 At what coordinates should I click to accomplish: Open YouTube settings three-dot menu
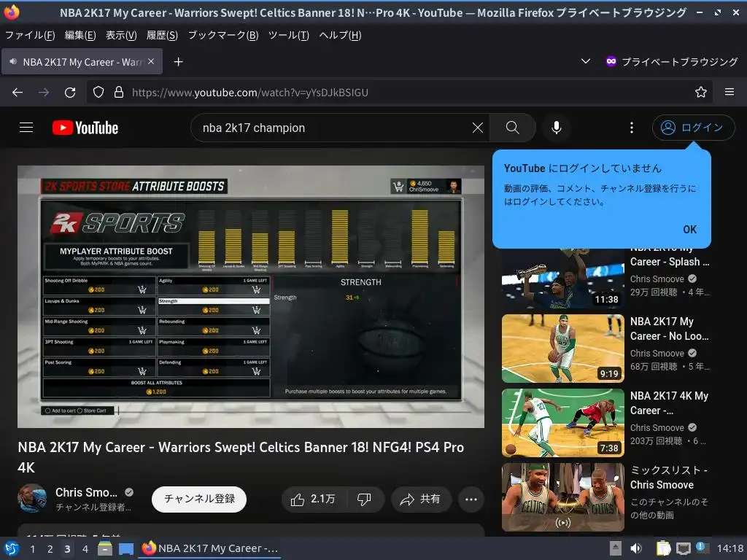point(632,128)
